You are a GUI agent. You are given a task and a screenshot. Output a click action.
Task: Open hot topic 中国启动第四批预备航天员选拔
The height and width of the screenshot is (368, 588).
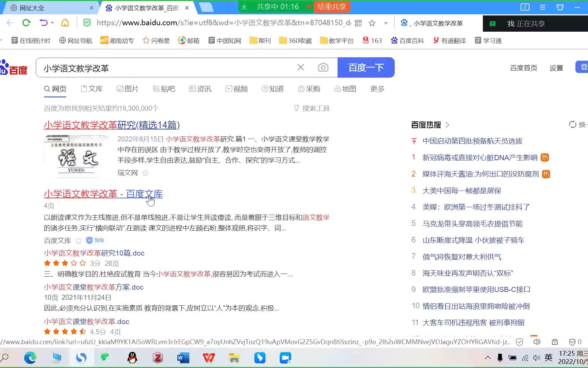472,141
